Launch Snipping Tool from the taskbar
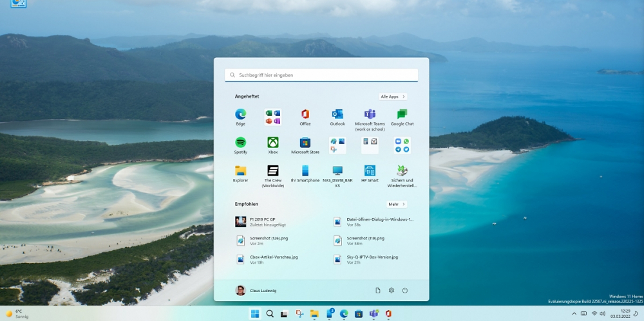The height and width of the screenshot is (321, 644). 299,314
